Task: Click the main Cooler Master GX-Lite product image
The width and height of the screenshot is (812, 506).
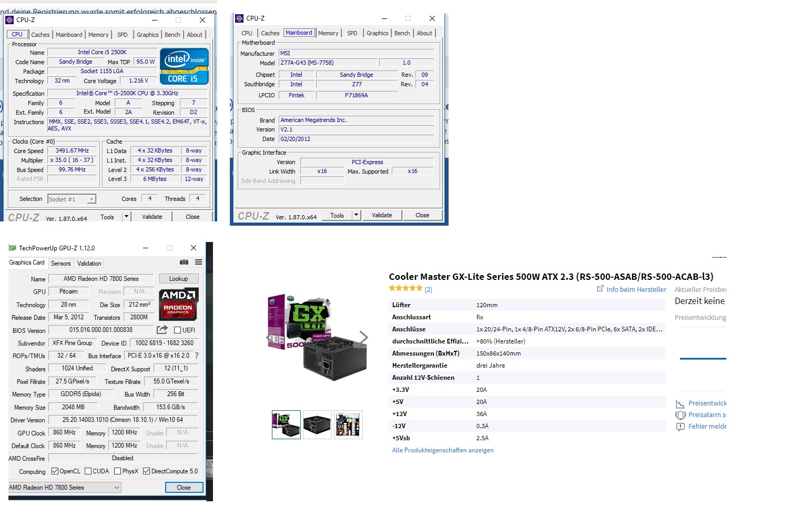Action: click(317, 337)
